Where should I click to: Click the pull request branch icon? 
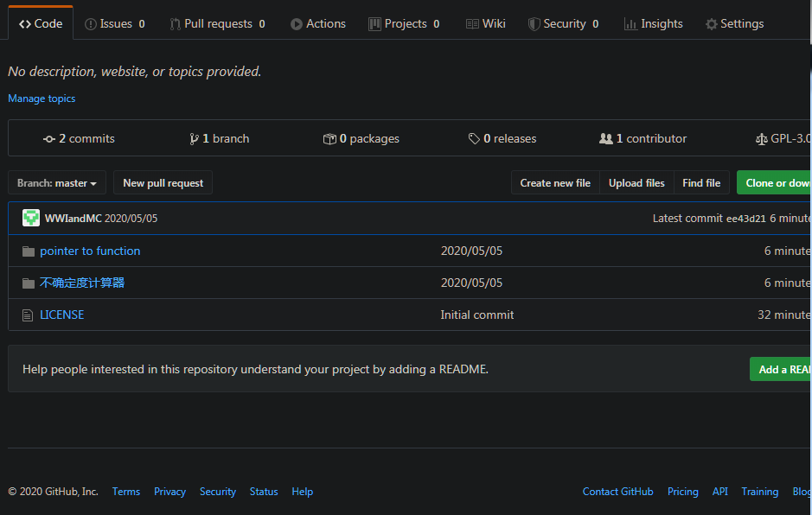[175, 24]
